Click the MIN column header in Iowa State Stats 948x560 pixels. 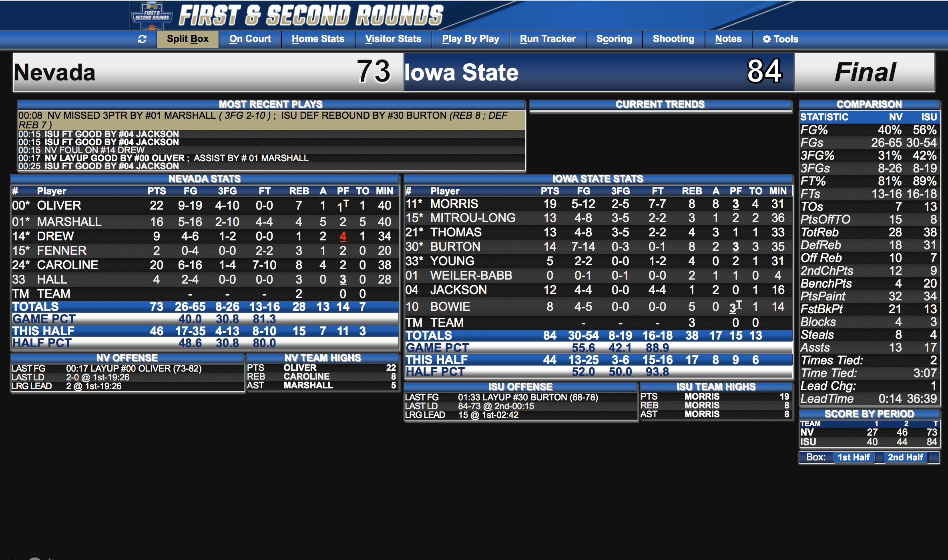click(x=778, y=191)
